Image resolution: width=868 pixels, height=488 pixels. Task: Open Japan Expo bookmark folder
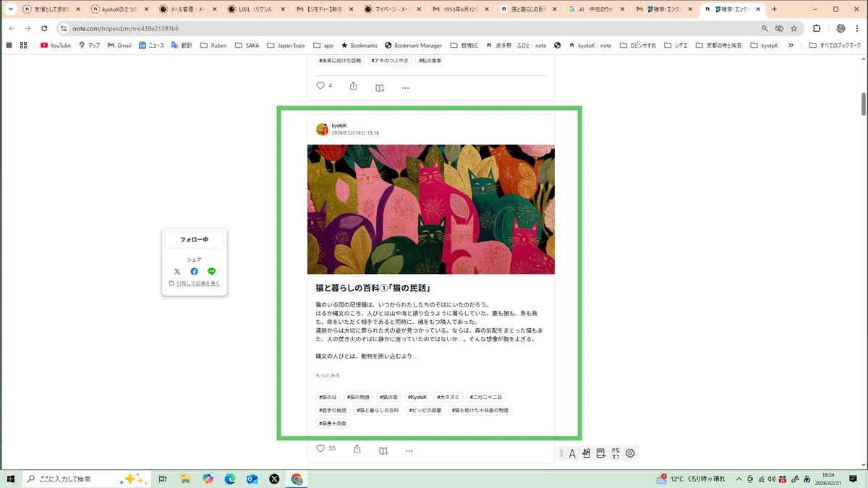click(286, 45)
